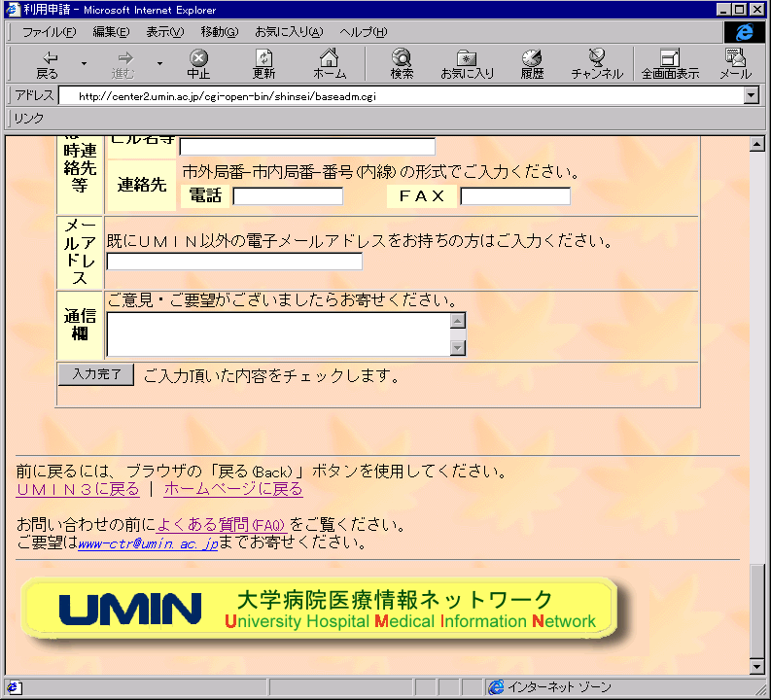Open the 表示 (View) menu
This screenshot has width=771, height=700.
tap(164, 32)
